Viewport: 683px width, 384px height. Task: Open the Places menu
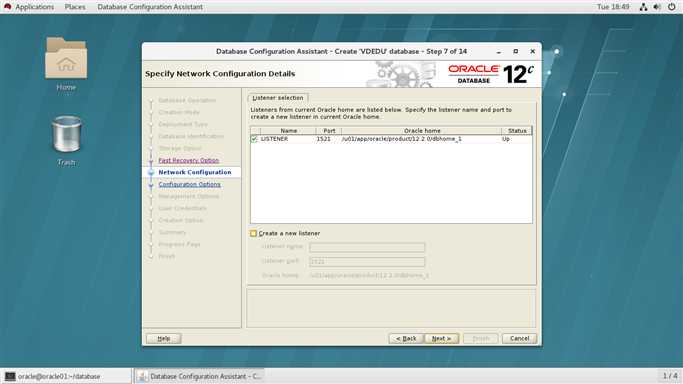(x=75, y=7)
